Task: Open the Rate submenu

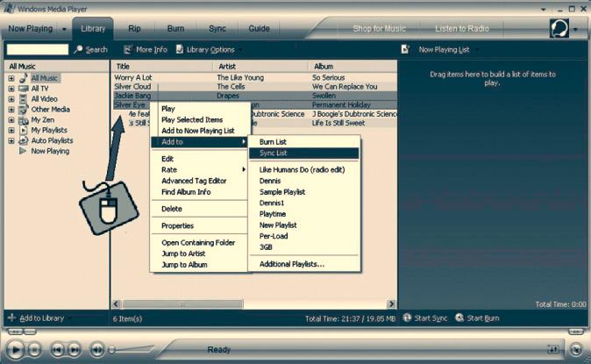Action: point(199,170)
